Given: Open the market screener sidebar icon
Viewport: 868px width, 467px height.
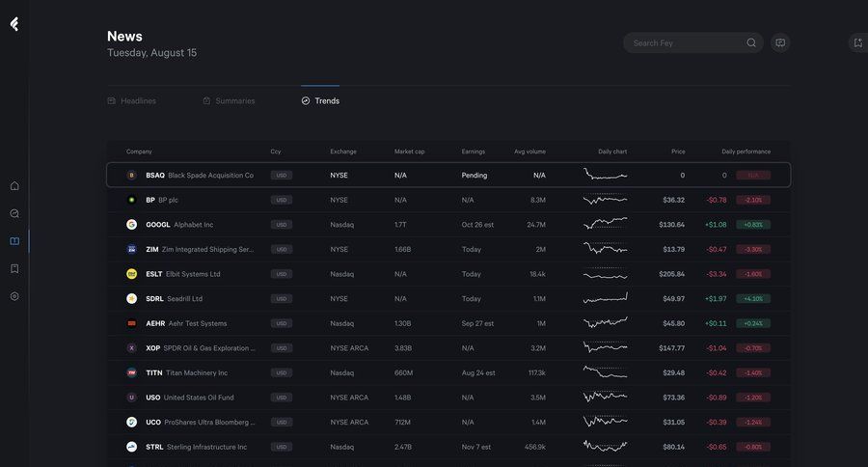Looking at the screenshot, I should (x=14, y=213).
